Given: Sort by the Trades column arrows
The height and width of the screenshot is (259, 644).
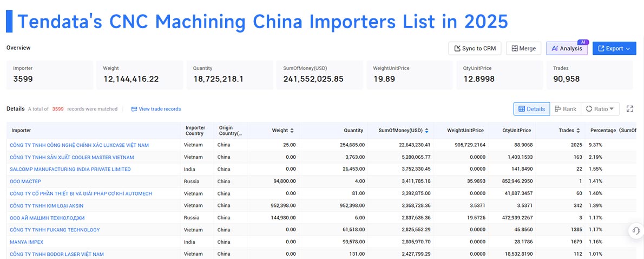Looking at the screenshot, I should 578,131.
